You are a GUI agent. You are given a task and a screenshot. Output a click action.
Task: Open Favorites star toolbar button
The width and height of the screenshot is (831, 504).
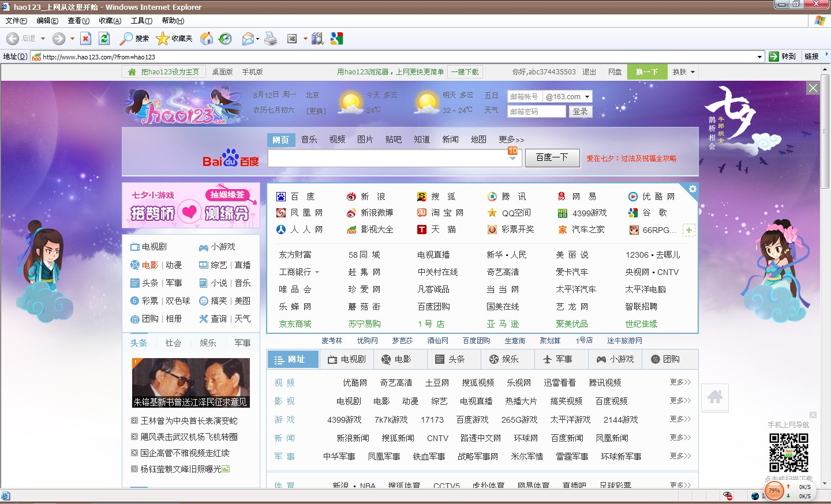[x=174, y=39]
